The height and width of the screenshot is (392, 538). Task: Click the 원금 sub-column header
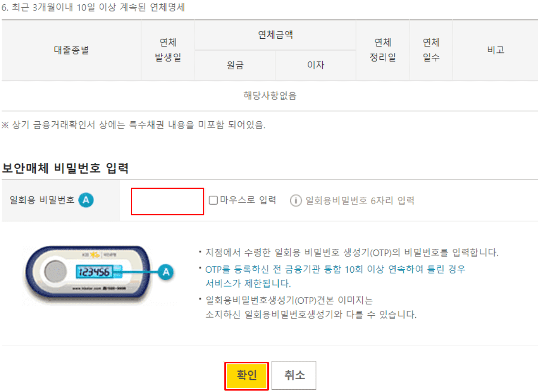coord(235,65)
